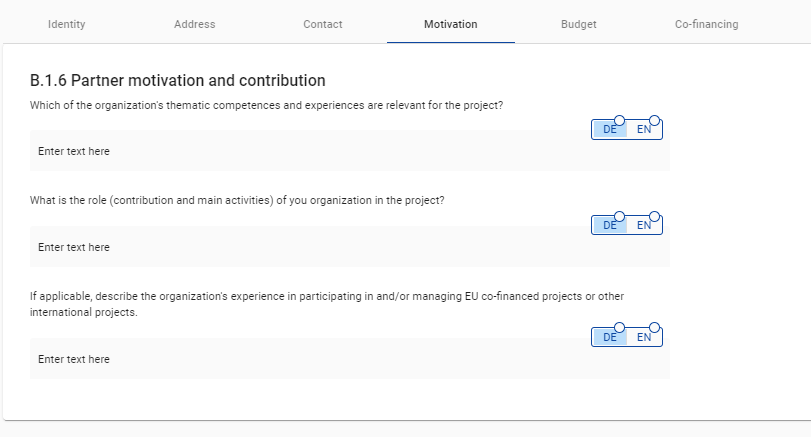Focus the thematic competences text field

tap(300, 152)
